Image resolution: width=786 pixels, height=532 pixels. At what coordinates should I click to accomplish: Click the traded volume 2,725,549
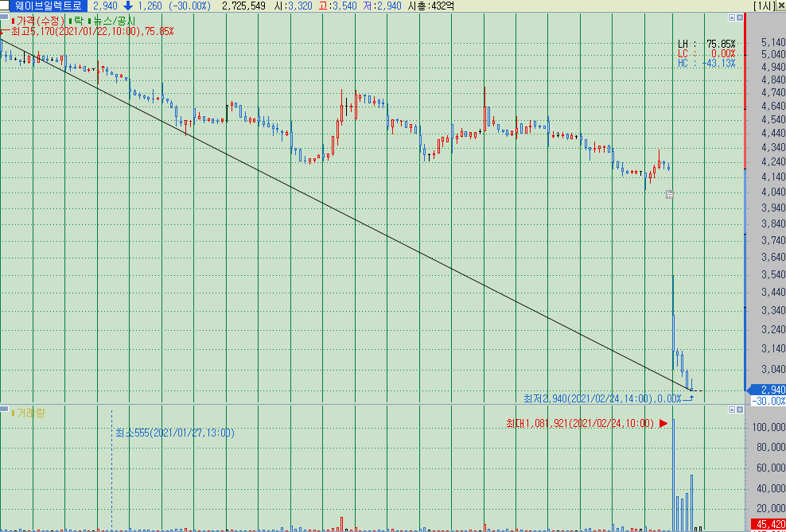[243, 6]
